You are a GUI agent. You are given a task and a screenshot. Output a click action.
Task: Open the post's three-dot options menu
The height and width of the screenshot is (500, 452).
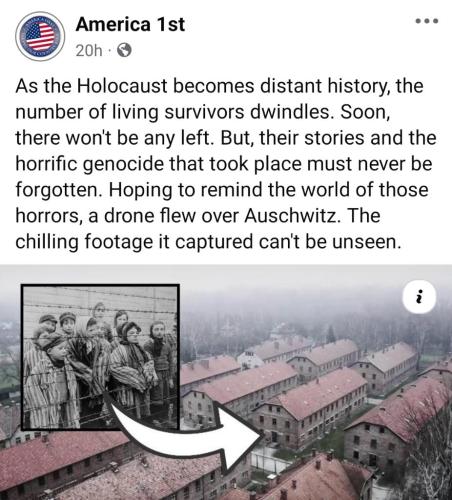[427, 21]
